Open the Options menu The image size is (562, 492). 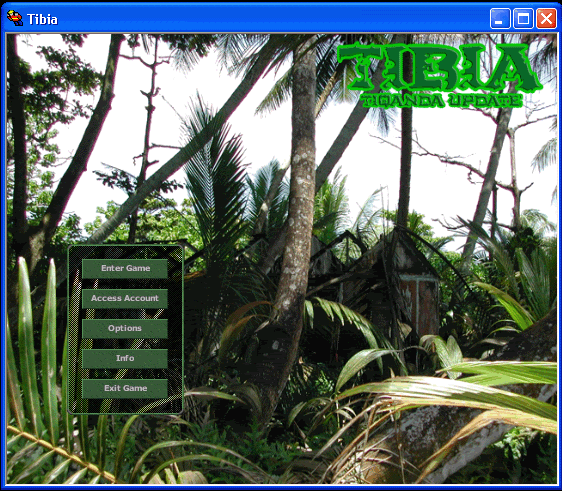pos(125,329)
